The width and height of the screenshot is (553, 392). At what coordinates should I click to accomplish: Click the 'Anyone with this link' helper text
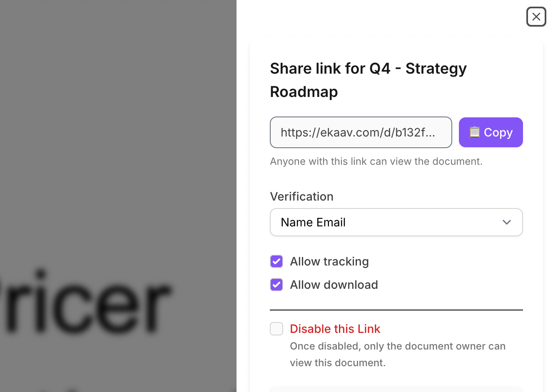click(376, 161)
